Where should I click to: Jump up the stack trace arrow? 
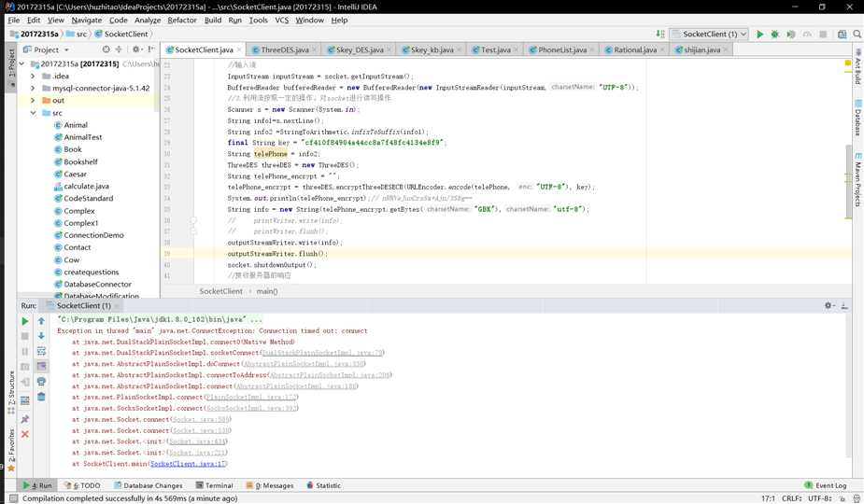41,321
